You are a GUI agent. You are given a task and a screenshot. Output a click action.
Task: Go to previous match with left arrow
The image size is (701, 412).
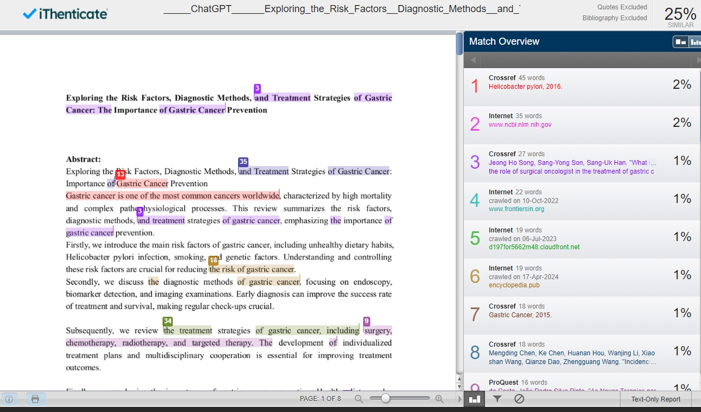(x=473, y=60)
